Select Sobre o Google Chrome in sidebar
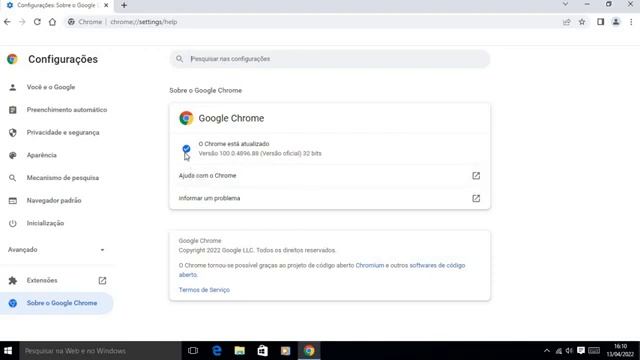 coord(56,303)
